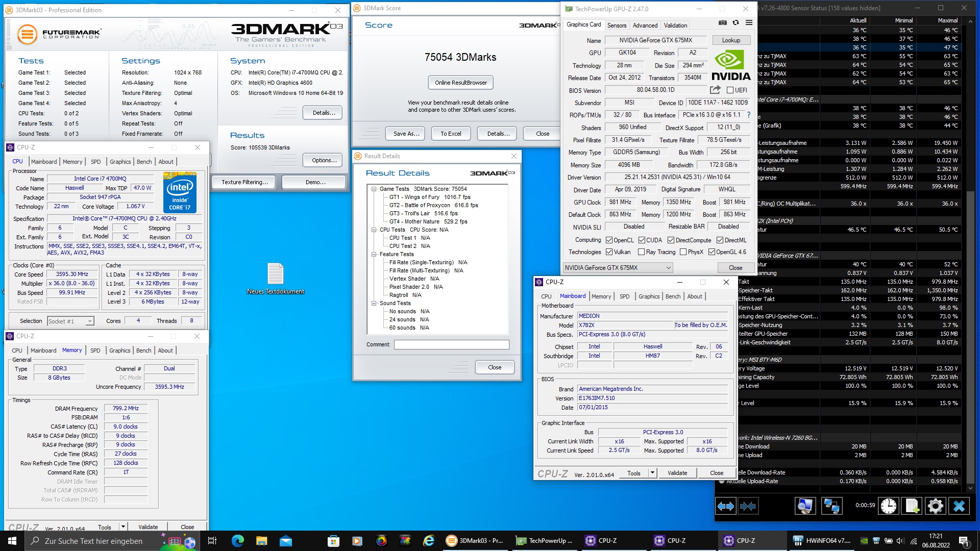
Task: Open Bench tab in top CPU-Z window
Action: click(x=144, y=162)
